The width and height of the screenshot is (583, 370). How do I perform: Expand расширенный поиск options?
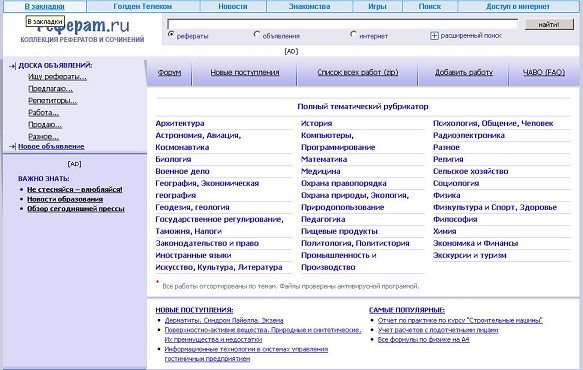coord(471,36)
